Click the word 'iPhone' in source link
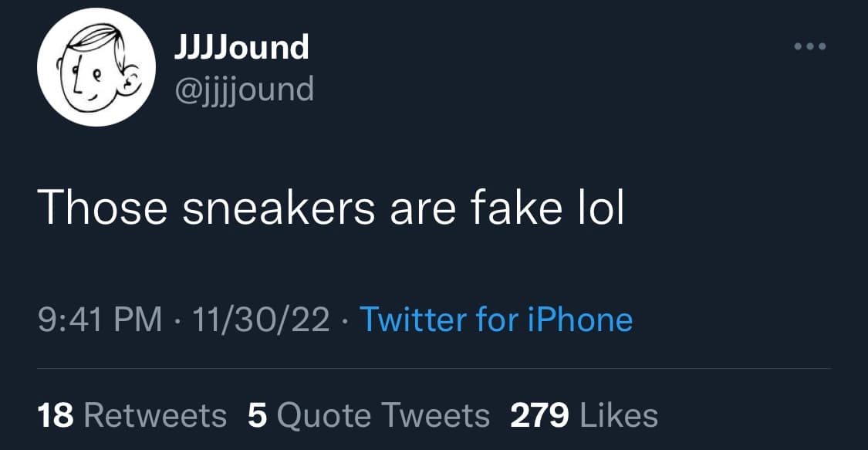Screen dimensions: 868x450 click(579, 320)
